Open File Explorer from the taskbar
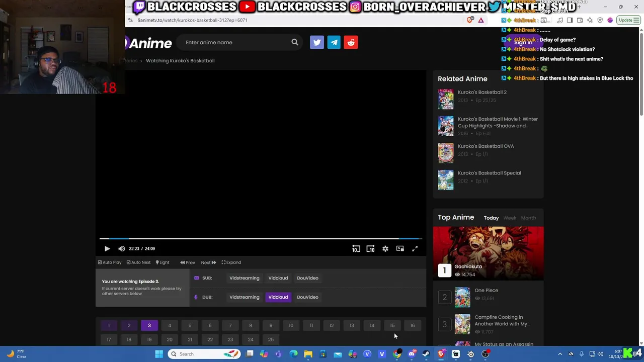The image size is (644, 362). pyautogui.click(x=308, y=354)
